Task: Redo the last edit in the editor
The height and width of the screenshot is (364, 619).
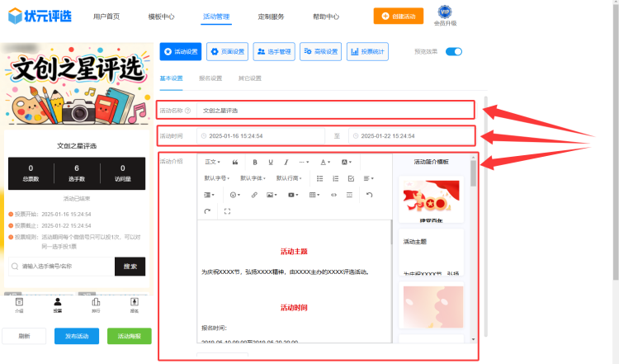Action: pyautogui.click(x=207, y=211)
